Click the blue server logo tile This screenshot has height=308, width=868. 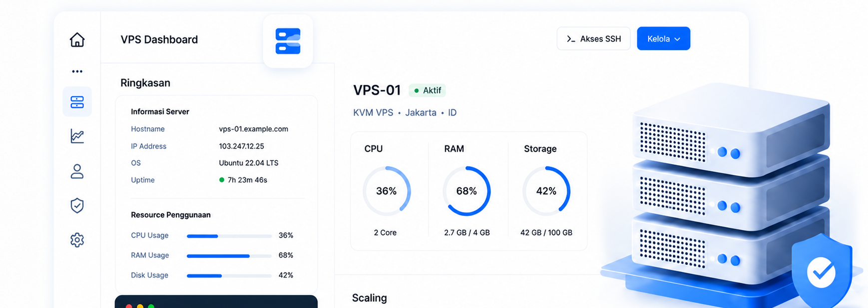click(x=288, y=41)
